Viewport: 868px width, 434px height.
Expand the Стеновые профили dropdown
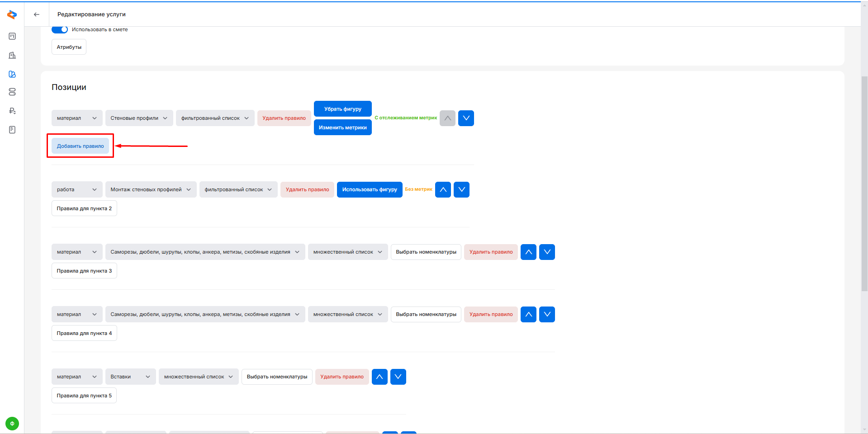pos(139,118)
